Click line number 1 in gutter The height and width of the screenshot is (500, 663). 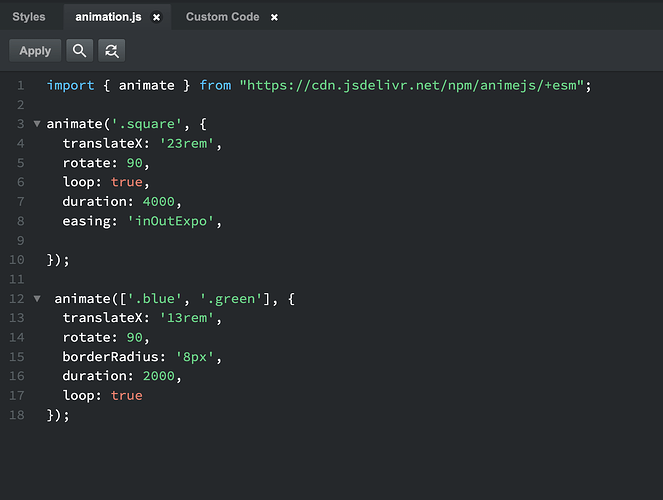20,86
